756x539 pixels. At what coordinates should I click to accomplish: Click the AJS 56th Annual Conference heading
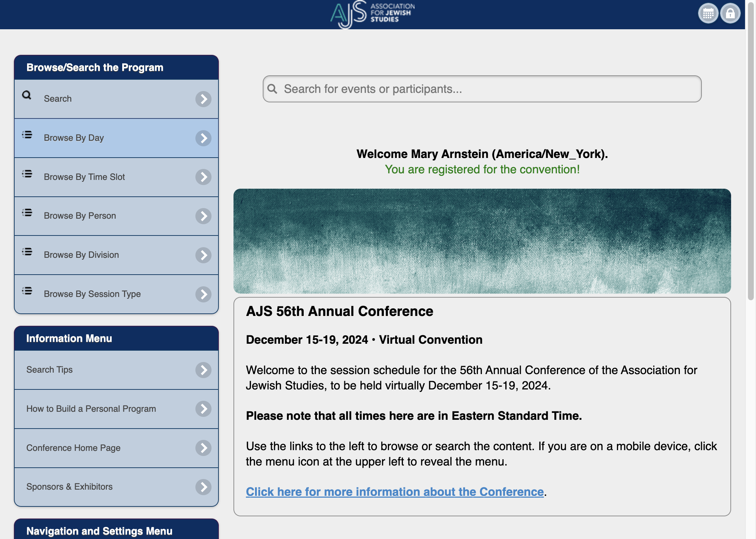(x=340, y=311)
